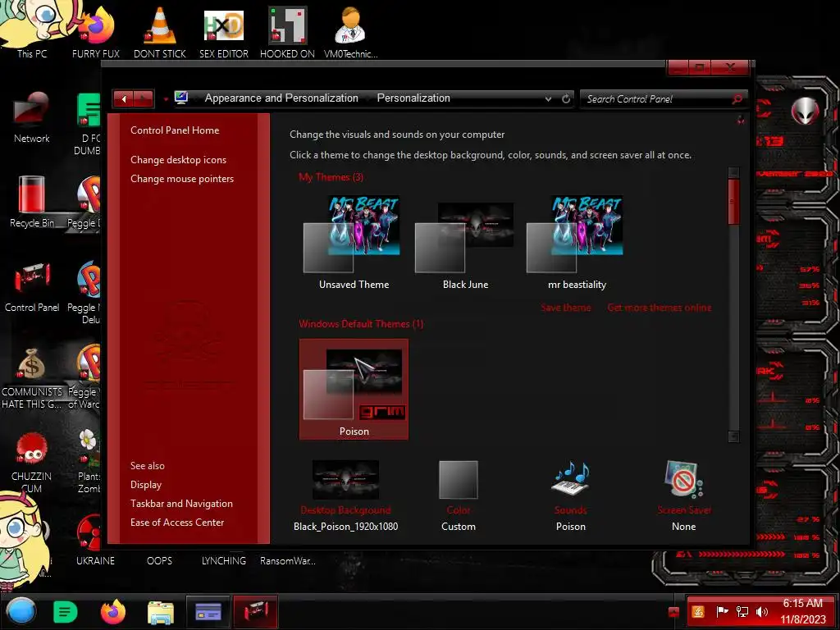Open the red fuzzy CHUZZIN desktop icon
The height and width of the screenshot is (630, 840).
pyautogui.click(x=32, y=462)
